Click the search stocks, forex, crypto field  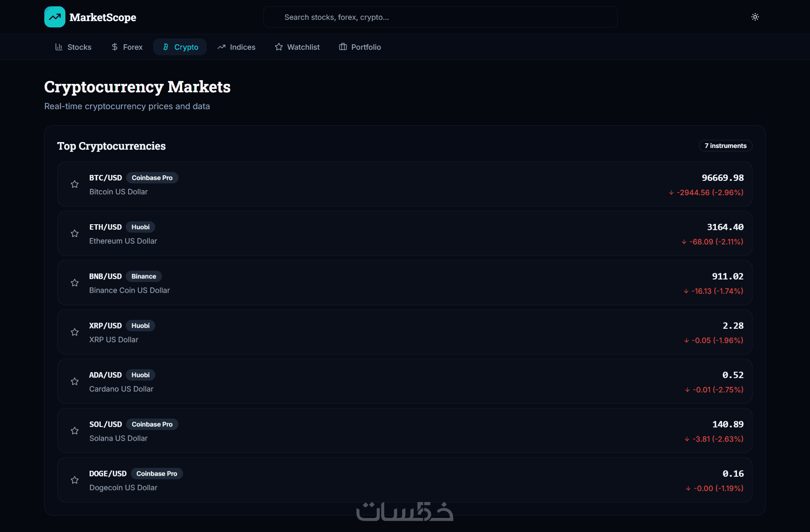(x=440, y=17)
